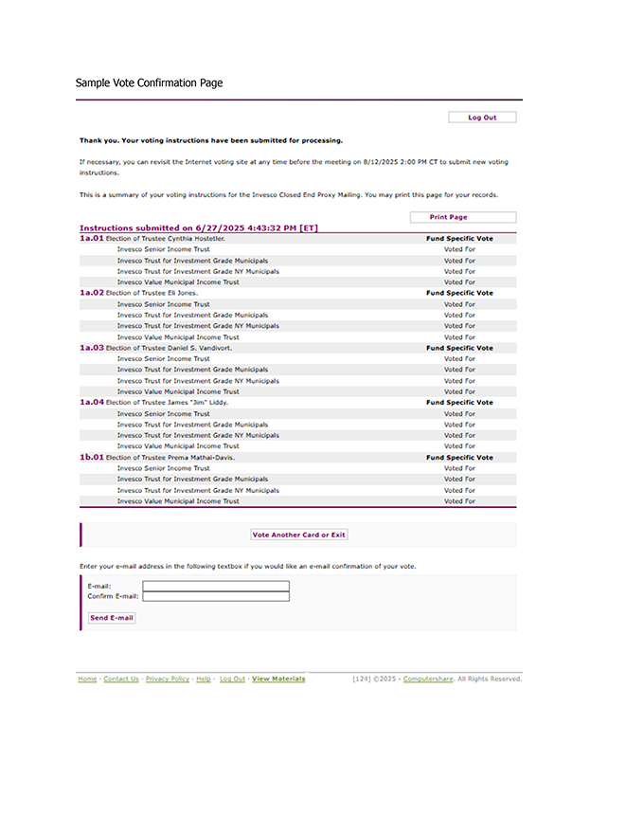Select the 'Sample Vote Confirmation Page' heading
The width and height of the screenshot is (644, 834).
pyautogui.click(x=149, y=83)
